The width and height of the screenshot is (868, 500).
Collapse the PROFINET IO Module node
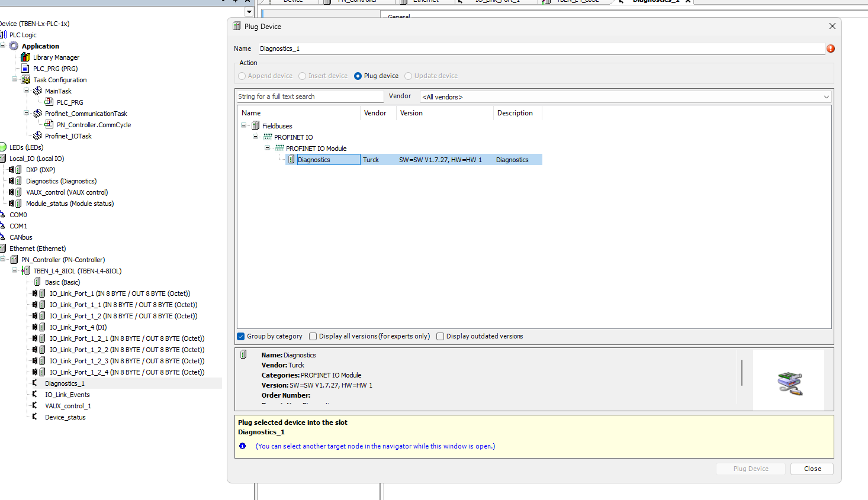[x=267, y=148]
